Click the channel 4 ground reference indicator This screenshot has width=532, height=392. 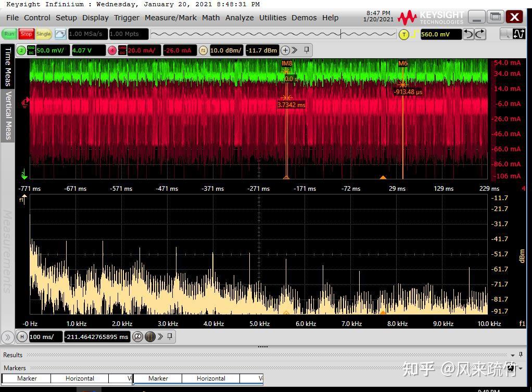[x=26, y=102]
